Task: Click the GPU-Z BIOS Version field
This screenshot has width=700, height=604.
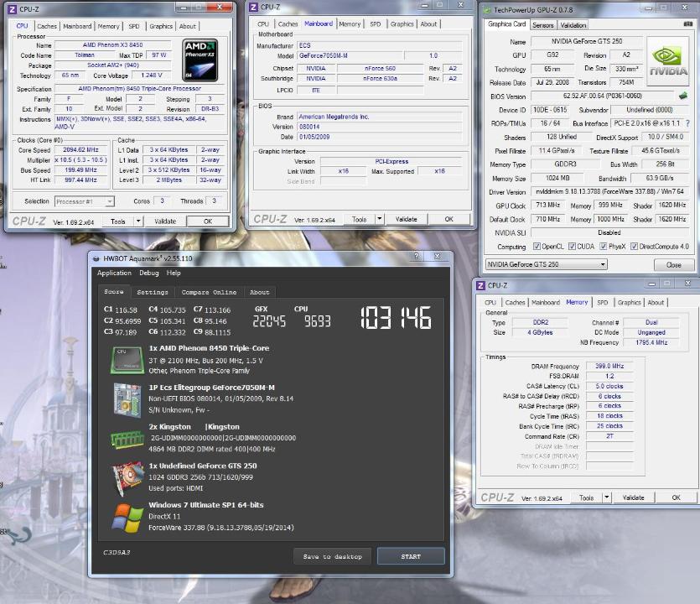Action: click(602, 96)
